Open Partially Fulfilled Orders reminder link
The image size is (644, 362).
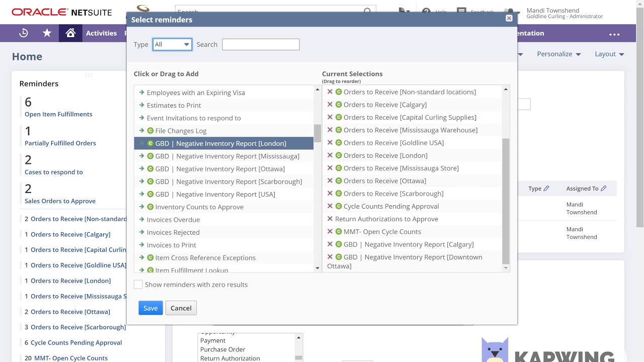pyautogui.click(x=60, y=143)
